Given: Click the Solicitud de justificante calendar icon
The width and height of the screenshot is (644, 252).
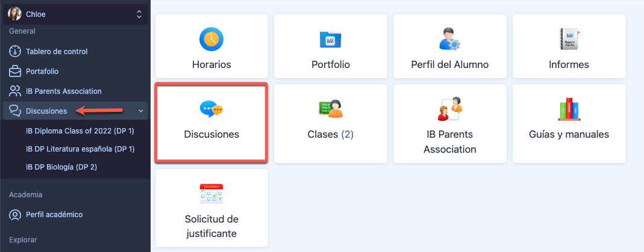Looking at the screenshot, I should tap(211, 194).
